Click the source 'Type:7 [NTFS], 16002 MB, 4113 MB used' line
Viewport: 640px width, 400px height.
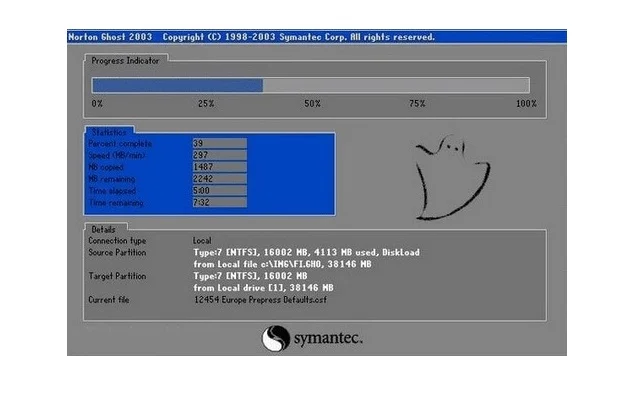pyautogui.click(x=307, y=253)
